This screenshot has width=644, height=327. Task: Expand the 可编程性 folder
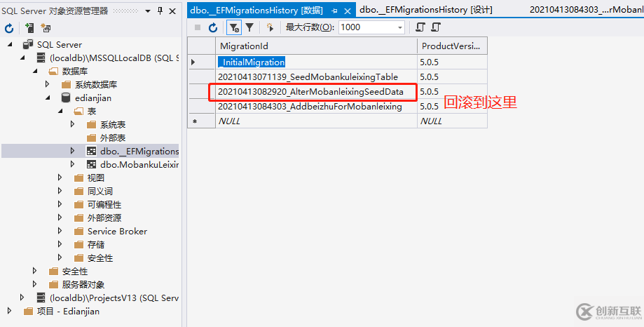click(x=60, y=204)
